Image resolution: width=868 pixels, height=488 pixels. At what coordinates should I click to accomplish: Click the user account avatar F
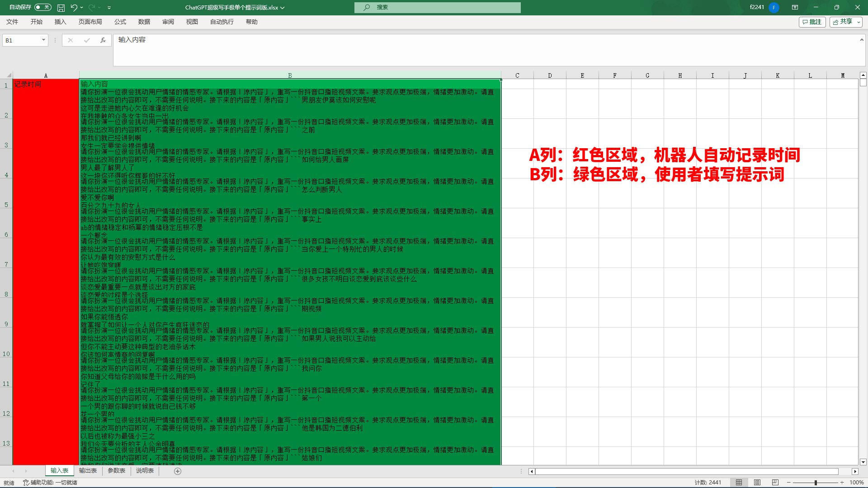click(774, 7)
